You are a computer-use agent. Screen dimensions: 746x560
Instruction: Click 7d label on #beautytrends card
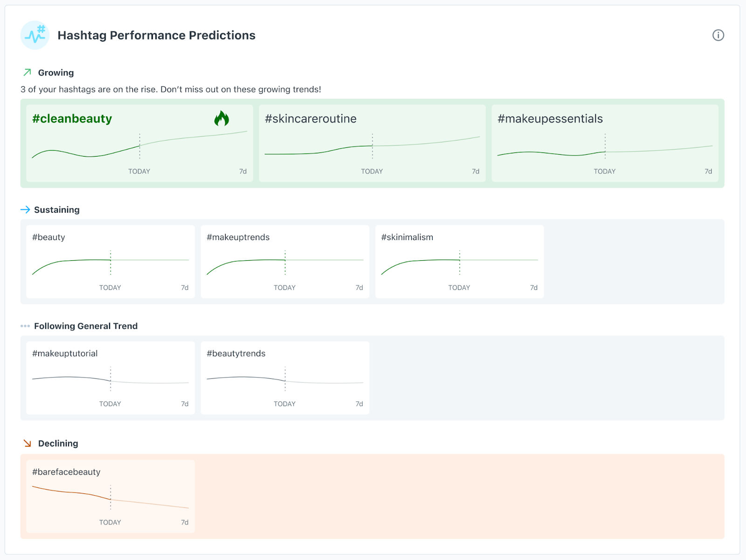coord(359,404)
